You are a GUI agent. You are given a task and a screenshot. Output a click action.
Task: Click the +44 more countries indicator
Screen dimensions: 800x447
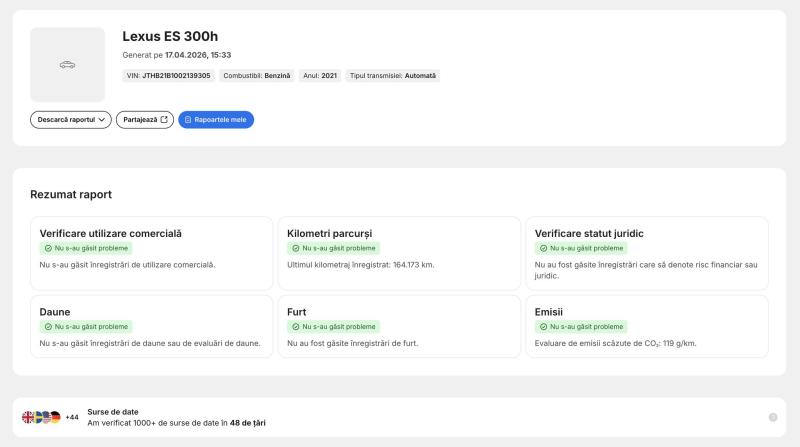pos(72,417)
